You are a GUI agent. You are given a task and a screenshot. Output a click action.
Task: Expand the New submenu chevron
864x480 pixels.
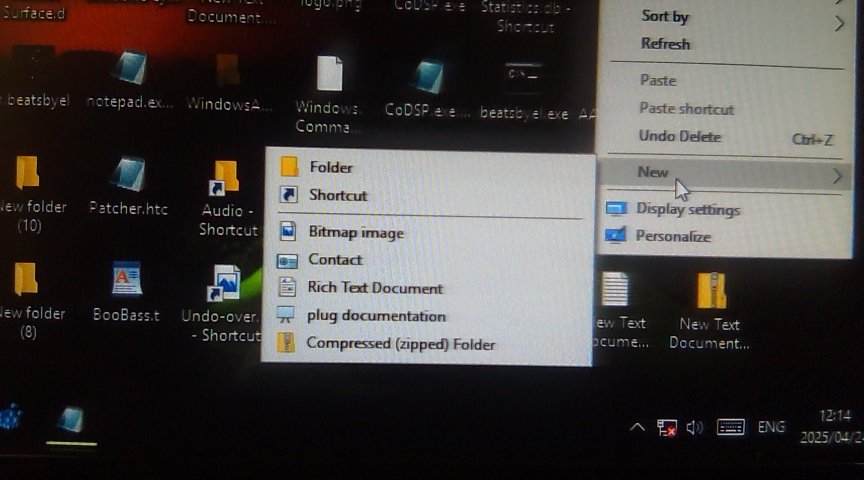click(837, 176)
